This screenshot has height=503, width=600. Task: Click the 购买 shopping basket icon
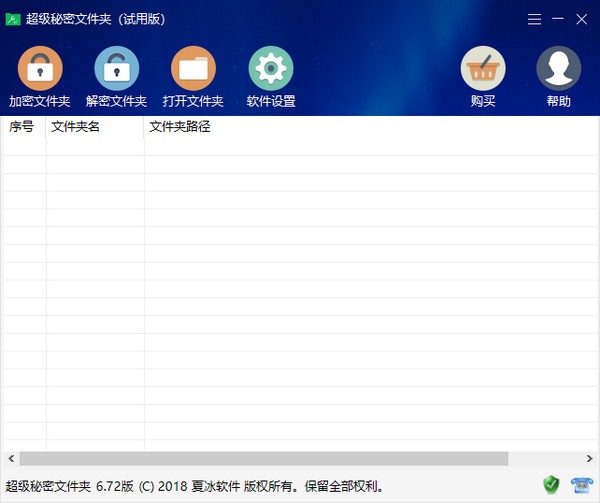point(483,70)
